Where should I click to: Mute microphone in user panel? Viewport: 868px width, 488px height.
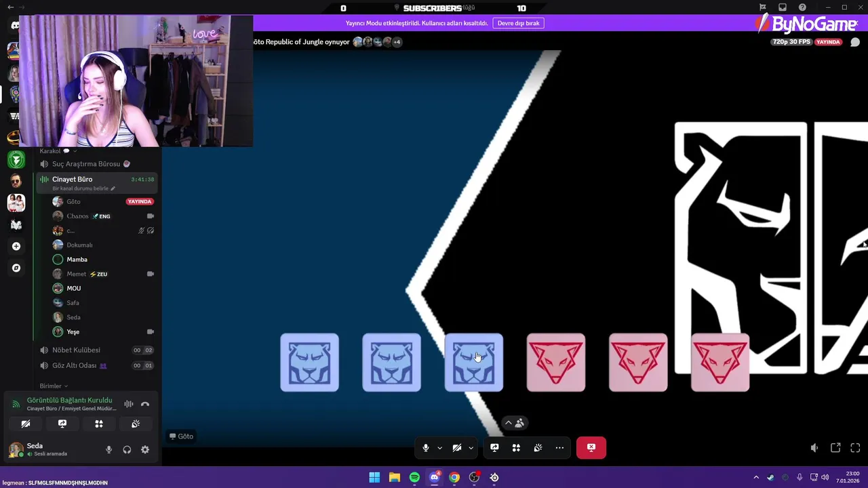pos(108,449)
